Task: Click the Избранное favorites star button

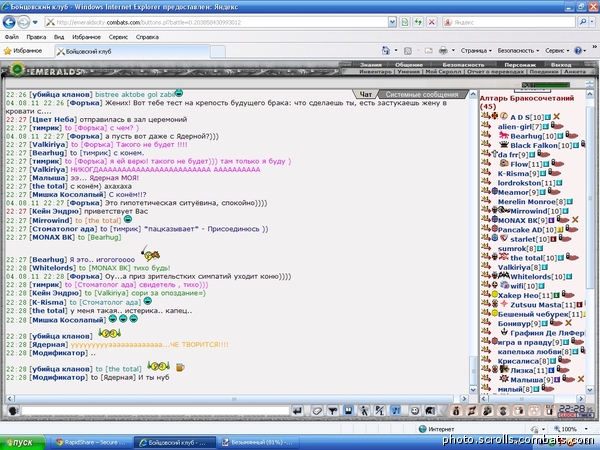Action: [x=23, y=51]
